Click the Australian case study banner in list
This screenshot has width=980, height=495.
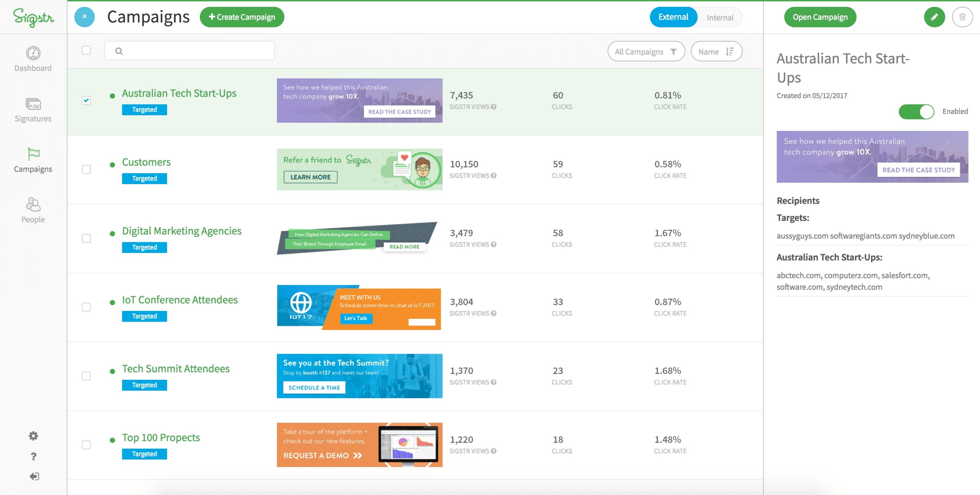click(x=359, y=100)
